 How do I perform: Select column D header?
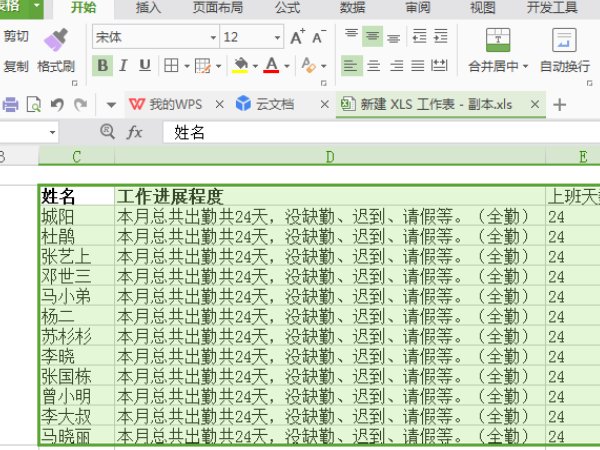tap(330, 157)
